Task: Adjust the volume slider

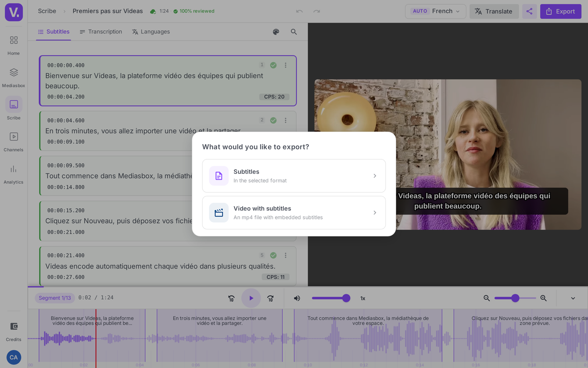Action: click(331, 298)
